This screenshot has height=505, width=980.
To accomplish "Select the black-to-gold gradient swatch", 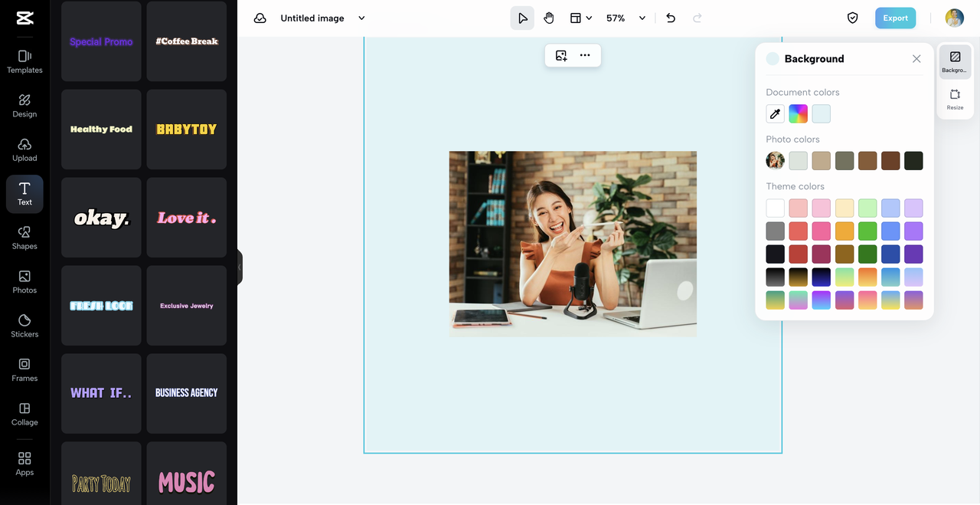I will click(x=799, y=277).
